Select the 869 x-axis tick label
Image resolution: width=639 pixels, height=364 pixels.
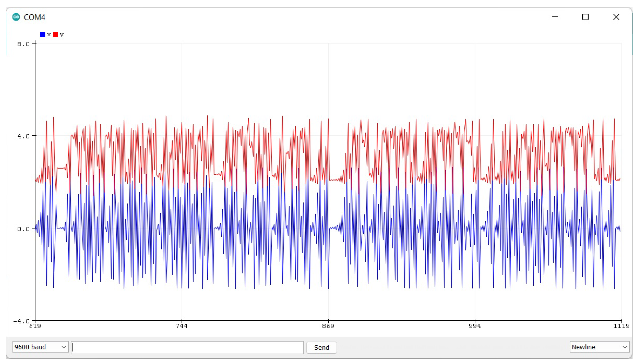[x=328, y=326]
